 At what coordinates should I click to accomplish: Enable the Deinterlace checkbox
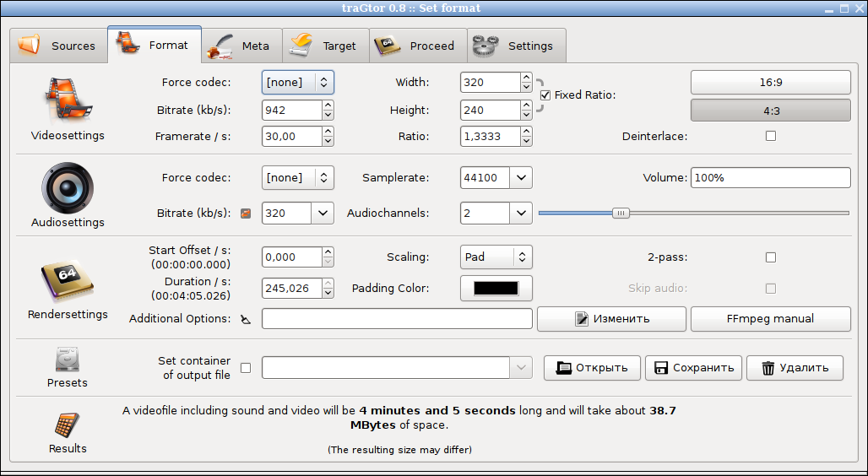coord(771,136)
